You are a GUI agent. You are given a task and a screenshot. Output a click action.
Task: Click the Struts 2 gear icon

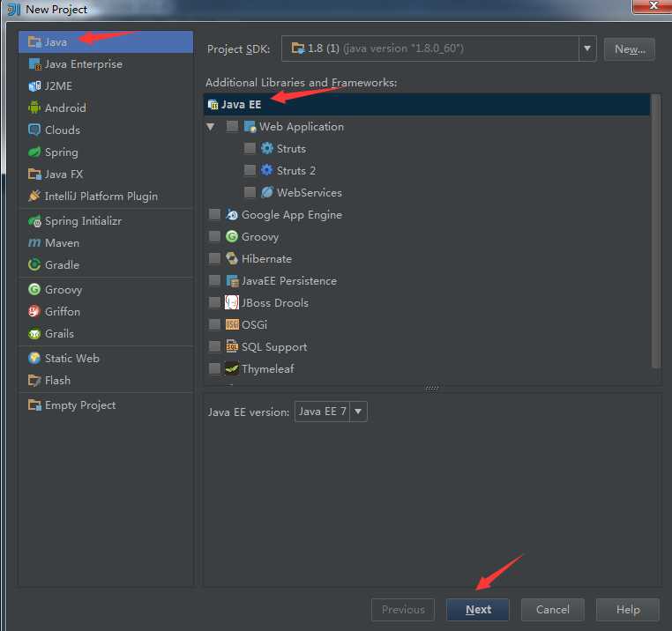tap(267, 170)
